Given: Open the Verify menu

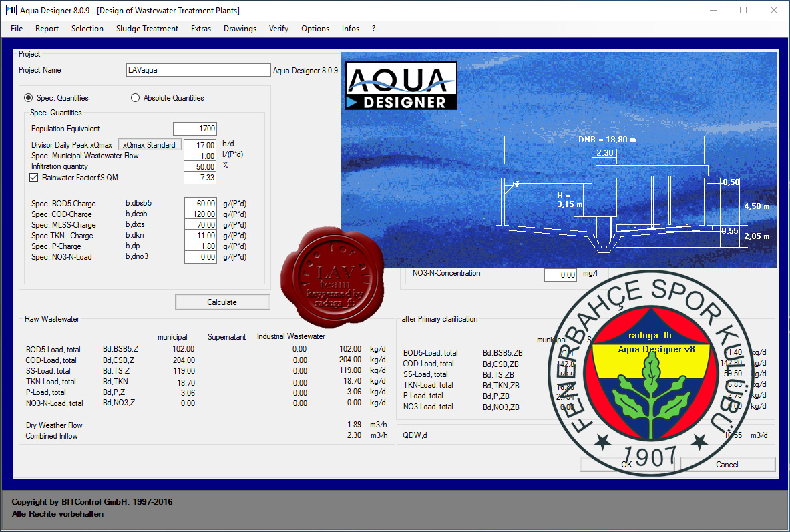Looking at the screenshot, I should coord(278,29).
